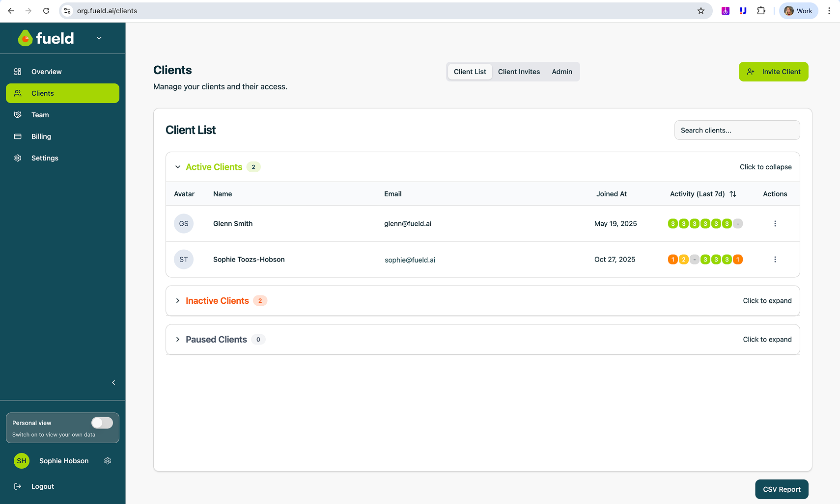Image resolution: width=840 pixels, height=504 pixels.
Task: Sort by Activity (Last 7d) arrows
Action: [732, 194]
